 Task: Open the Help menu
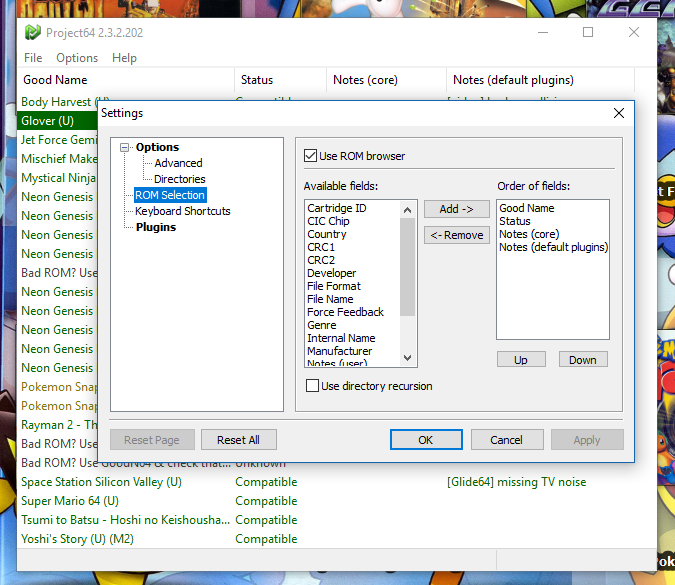point(124,58)
